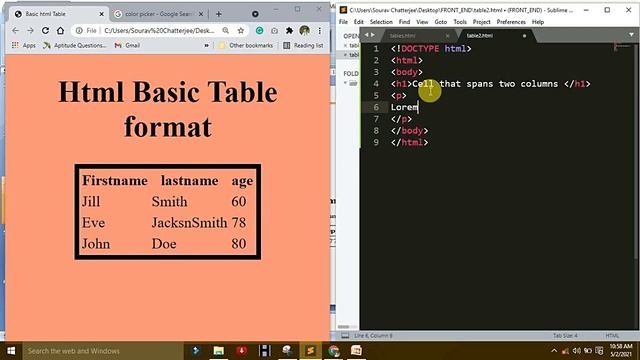
Task: Open Sublime Selection menu
Action: 381,22
